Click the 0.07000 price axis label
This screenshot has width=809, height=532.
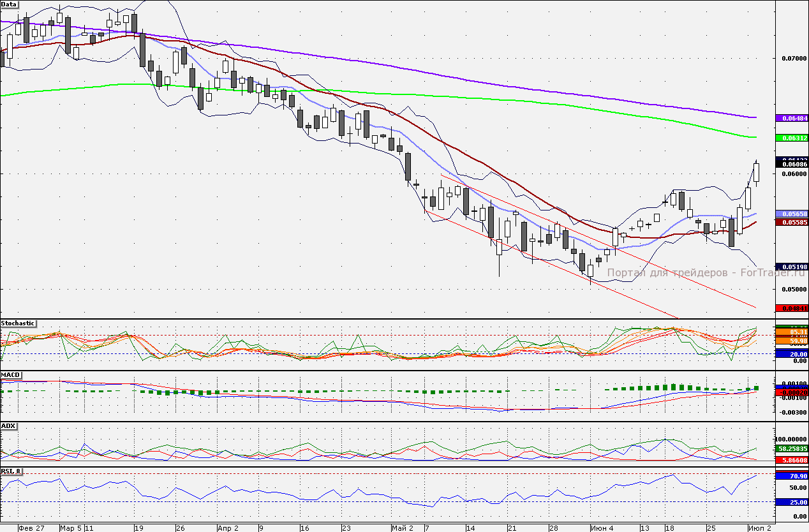coord(794,58)
